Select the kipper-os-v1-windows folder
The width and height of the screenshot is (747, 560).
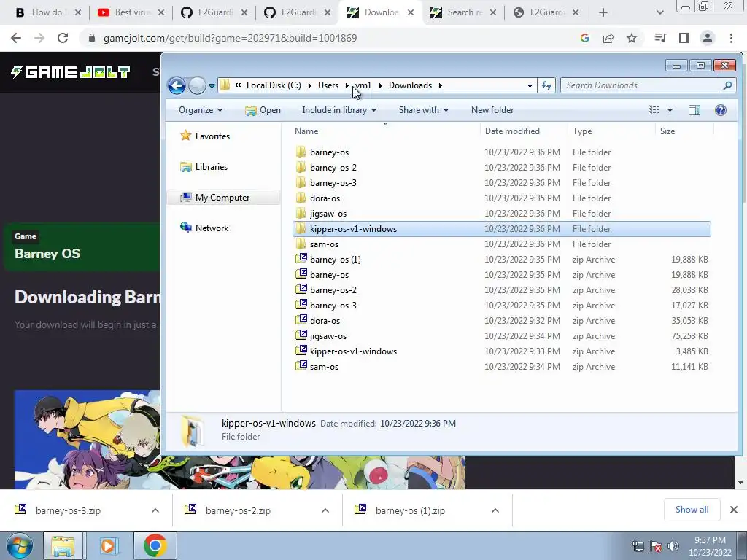point(502,228)
